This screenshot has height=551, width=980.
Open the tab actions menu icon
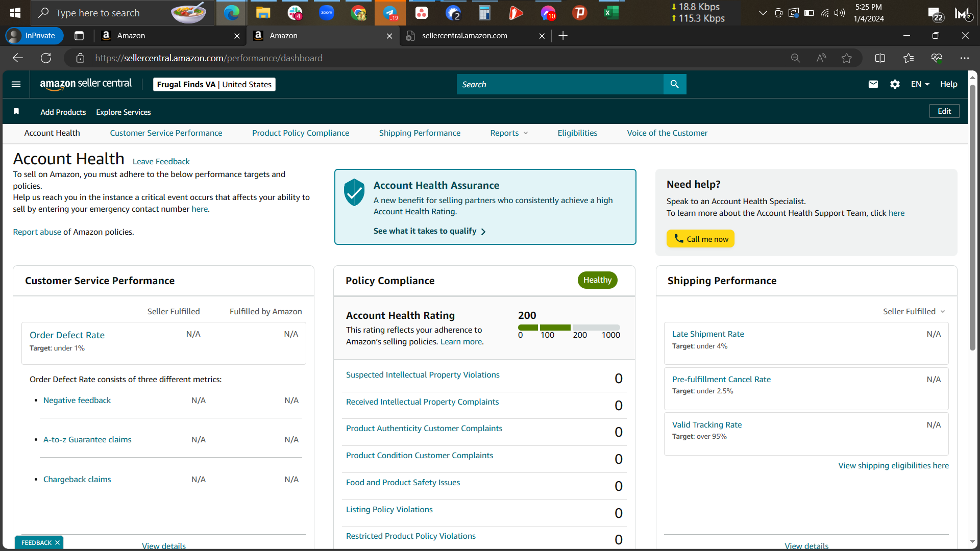79,36
